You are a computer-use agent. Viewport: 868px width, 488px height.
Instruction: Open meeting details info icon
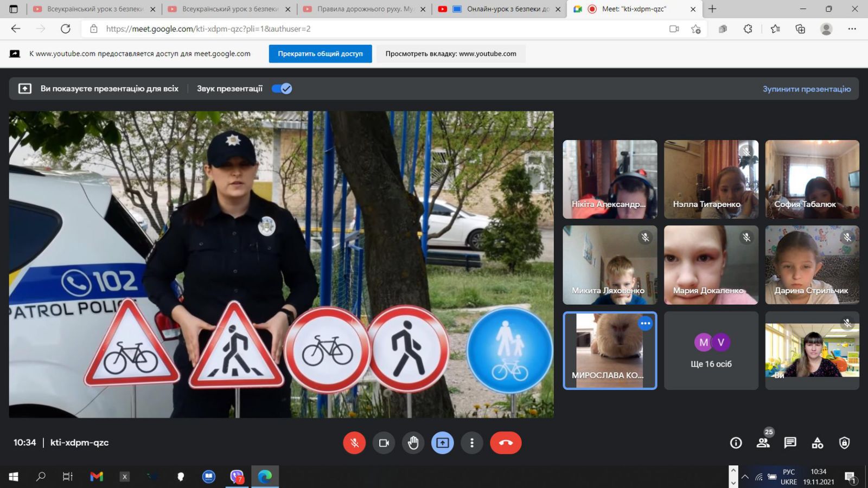736,443
